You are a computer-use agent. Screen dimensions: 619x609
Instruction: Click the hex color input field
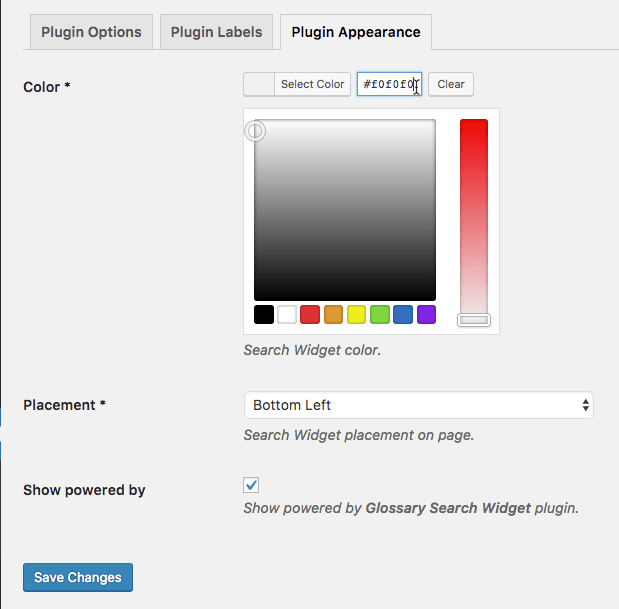[389, 84]
